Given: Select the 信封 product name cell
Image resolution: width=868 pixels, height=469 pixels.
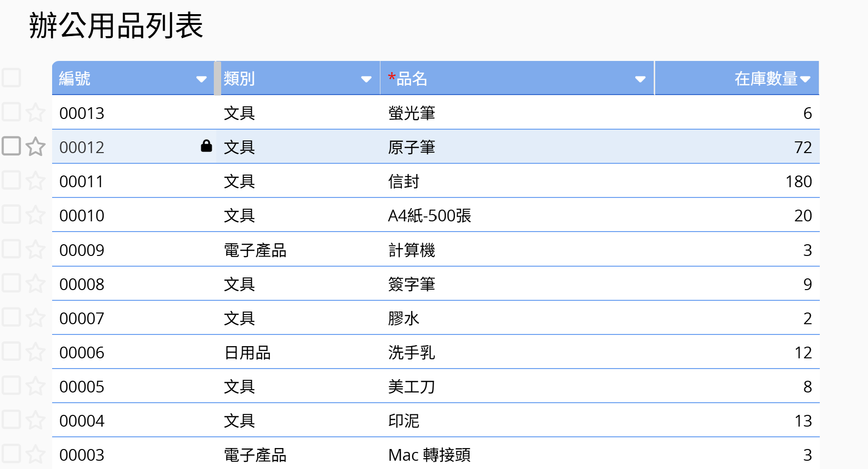Looking at the screenshot, I should point(517,181).
